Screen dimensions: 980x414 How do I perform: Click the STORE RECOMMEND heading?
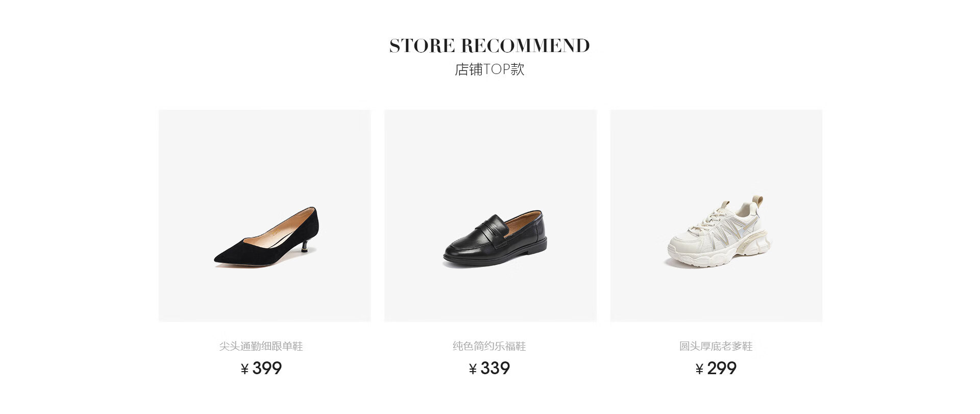489,45
